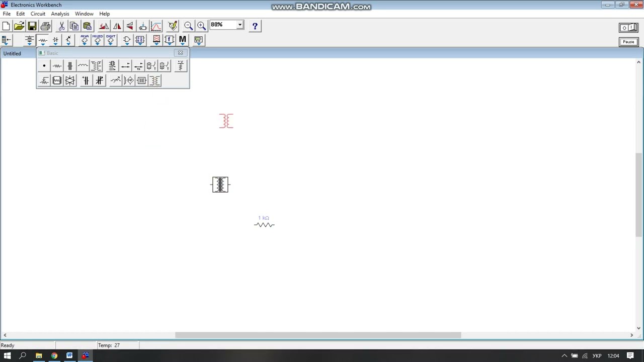Open the Favorites parts bin
Image resolution: width=644 pixels, height=362 pixels.
(x=7, y=40)
